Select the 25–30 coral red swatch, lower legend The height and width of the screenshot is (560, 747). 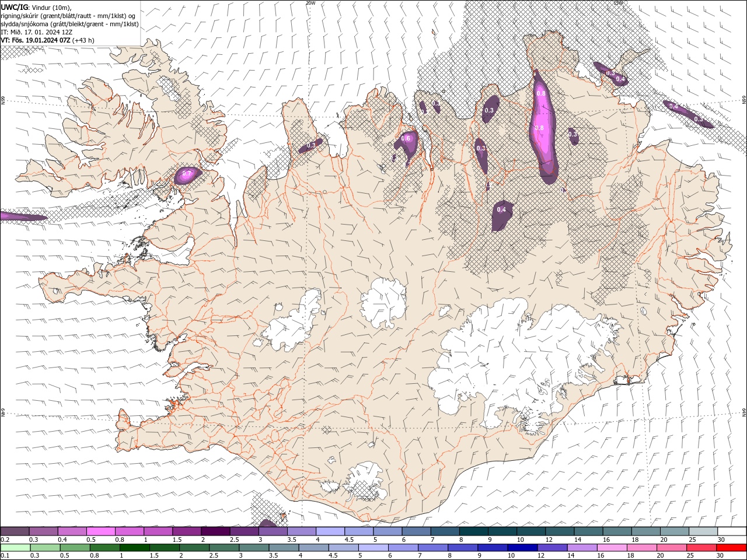tap(701, 548)
